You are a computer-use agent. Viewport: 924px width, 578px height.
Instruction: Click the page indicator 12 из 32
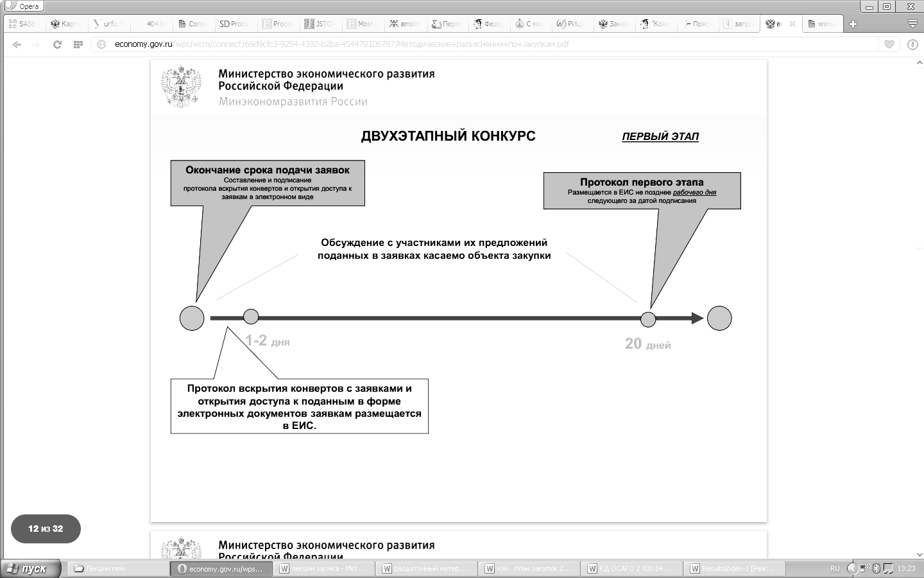[46, 529]
